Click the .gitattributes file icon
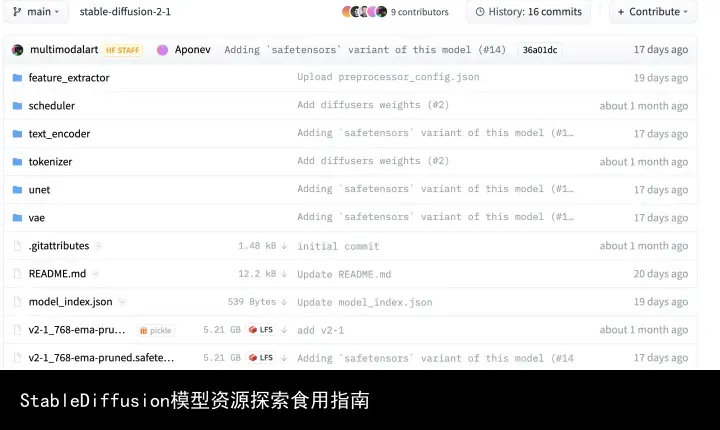 (17, 246)
